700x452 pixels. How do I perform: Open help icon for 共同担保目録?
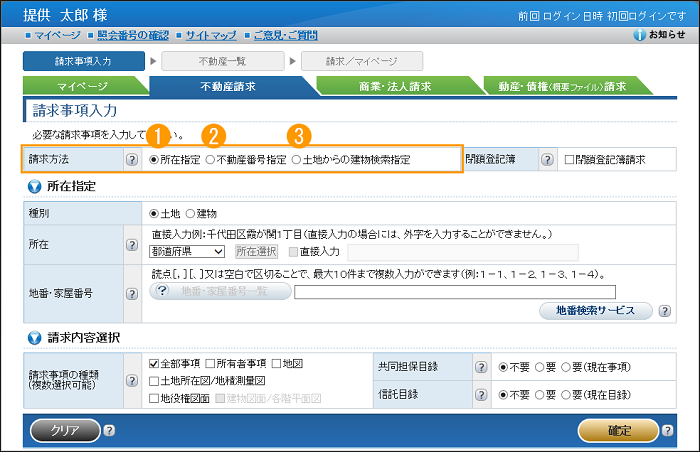click(481, 367)
